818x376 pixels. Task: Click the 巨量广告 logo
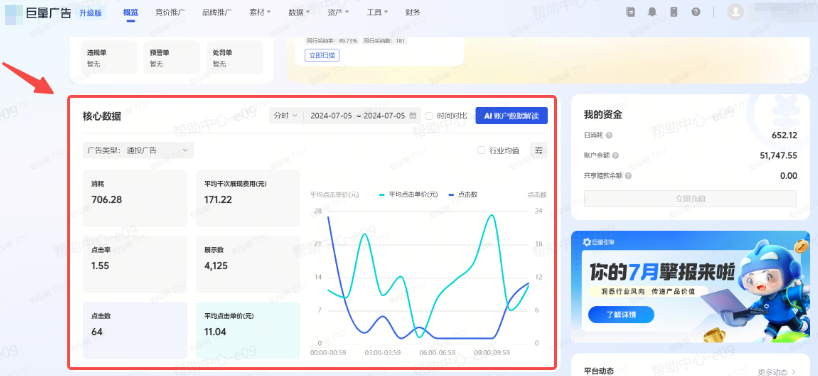click(38, 13)
